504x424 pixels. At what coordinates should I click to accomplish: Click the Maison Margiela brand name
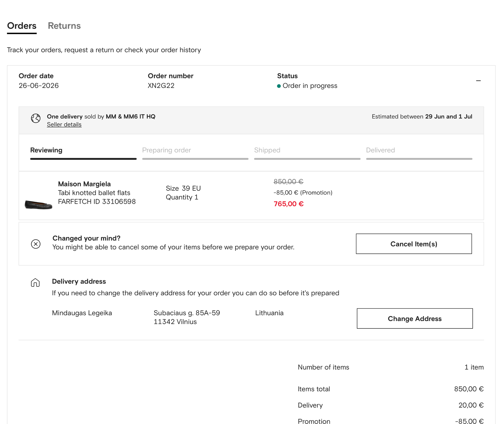pos(84,184)
